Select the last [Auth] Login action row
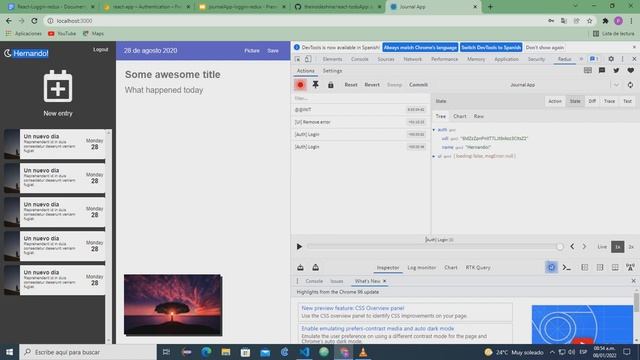This screenshot has width=640, height=360. [x=360, y=147]
